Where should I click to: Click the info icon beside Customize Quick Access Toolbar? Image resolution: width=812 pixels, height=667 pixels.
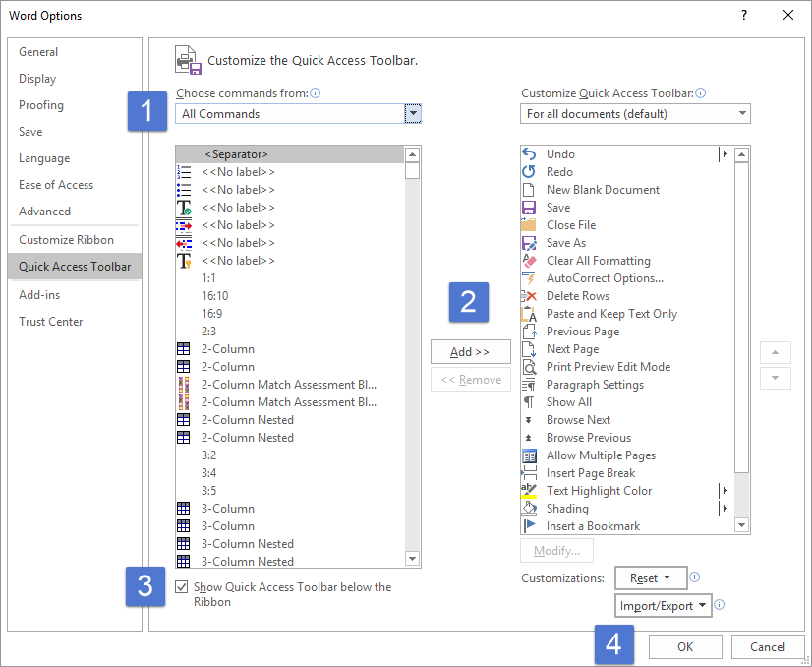click(x=700, y=93)
